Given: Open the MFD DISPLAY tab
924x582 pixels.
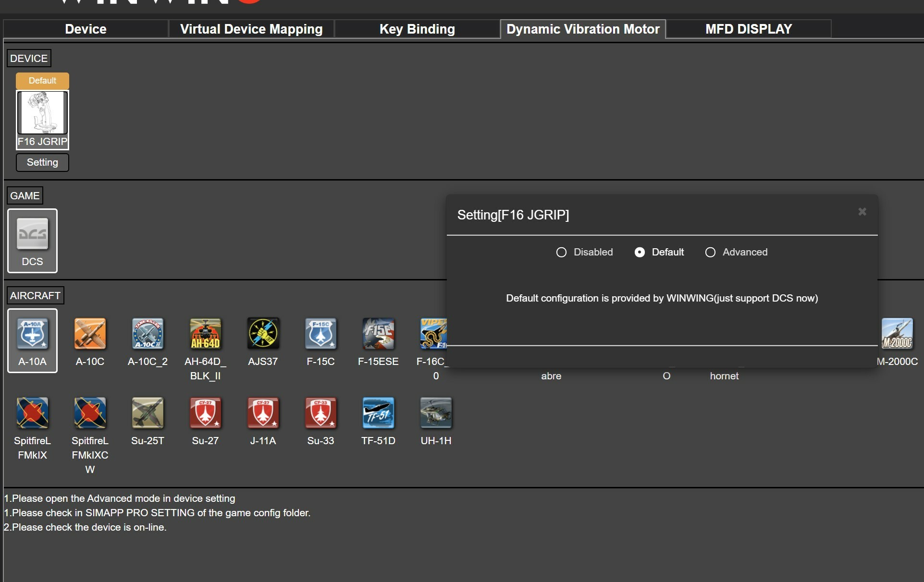Looking at the screenshot, I should click(x=749, y=29).
